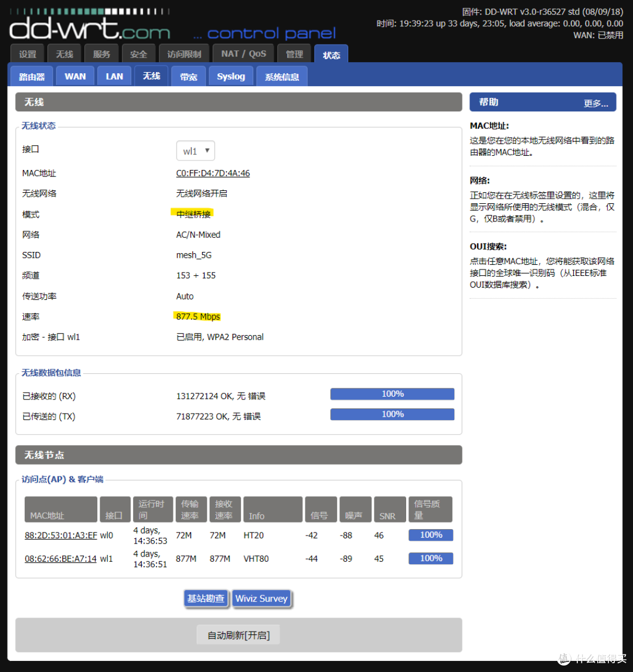Click the MAC地址 table column header

[x=61, y=509]
